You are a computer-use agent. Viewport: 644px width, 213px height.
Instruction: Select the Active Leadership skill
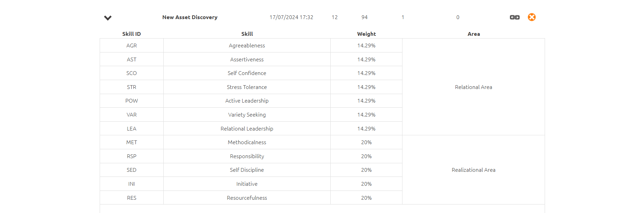(x=247, y=101)
